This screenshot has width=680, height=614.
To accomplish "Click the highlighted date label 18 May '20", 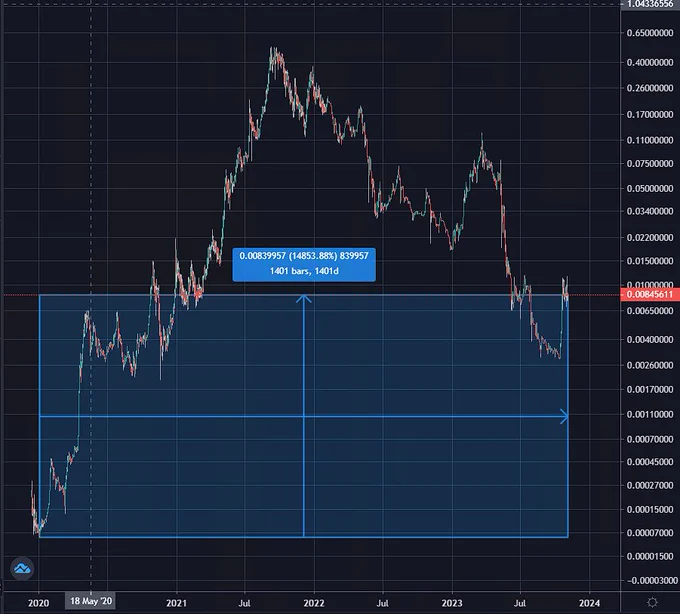I will pyautogui.click(x=91, y=601).
